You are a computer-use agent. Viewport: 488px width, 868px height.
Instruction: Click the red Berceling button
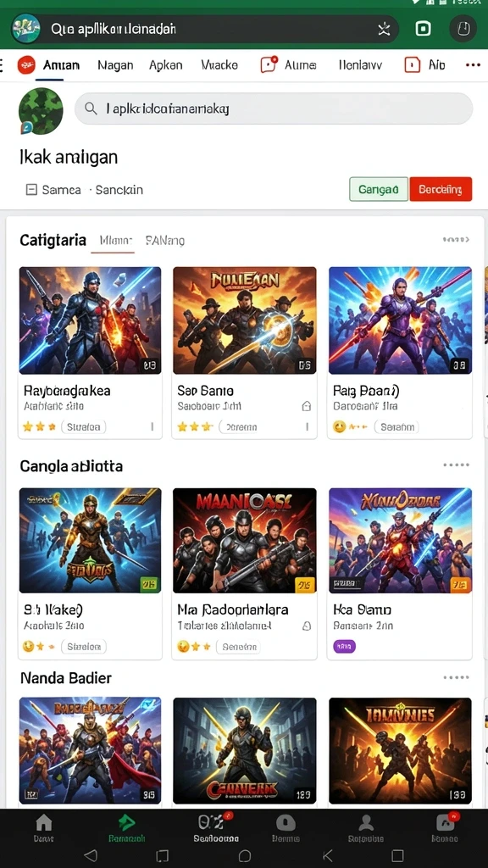point(441,189)
